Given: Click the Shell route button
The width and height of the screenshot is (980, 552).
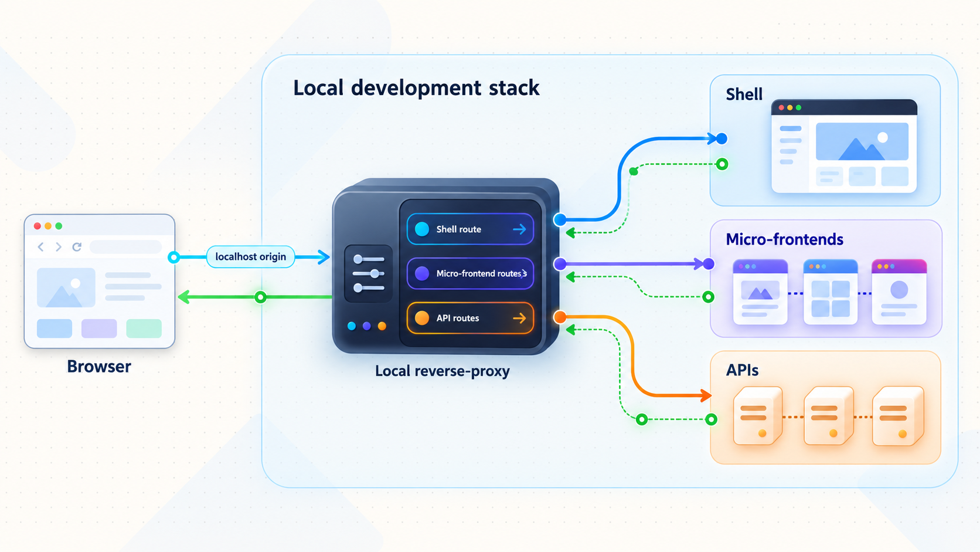Looking at the screenshot, I should coord(470,229).
